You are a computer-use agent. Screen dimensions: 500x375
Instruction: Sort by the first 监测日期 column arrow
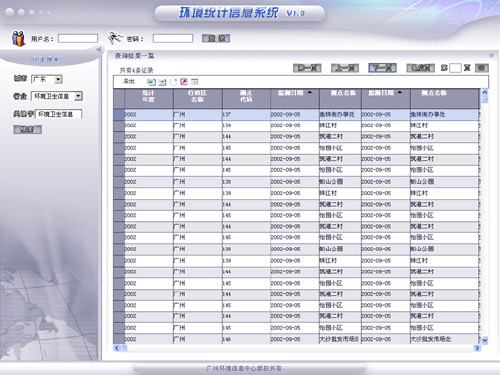click(x=310, y=92)
